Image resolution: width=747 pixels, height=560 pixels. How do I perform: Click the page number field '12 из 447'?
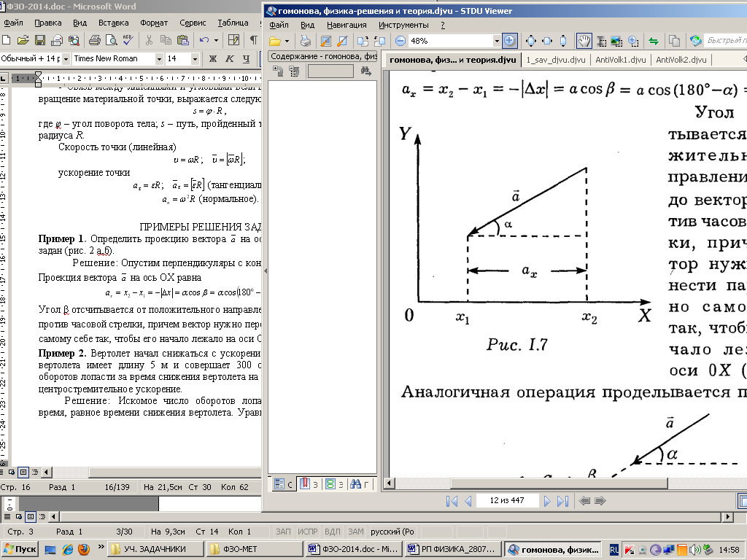pyautogui.click(x=507, y=500)
